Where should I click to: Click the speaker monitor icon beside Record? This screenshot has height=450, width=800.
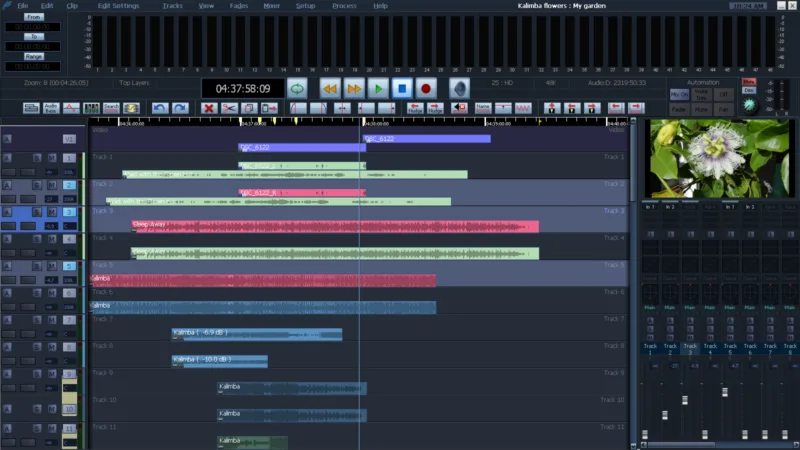(459, 89)
